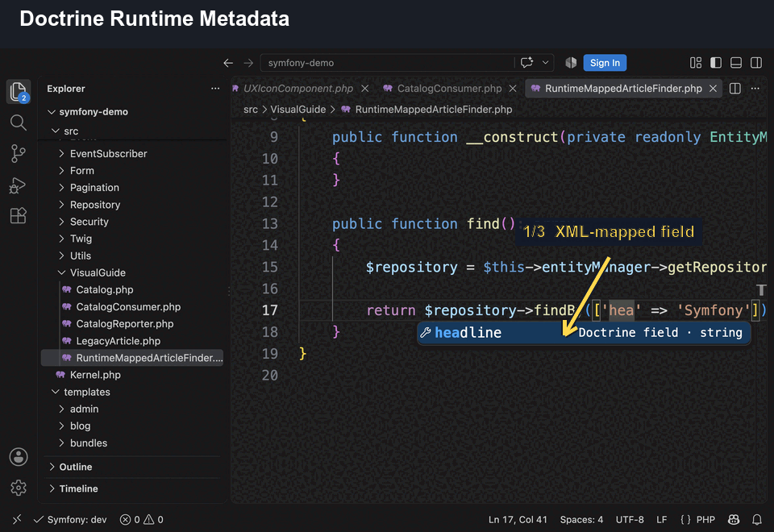Open the Run and Debug view
774x532 pixels.
point(19,185)
